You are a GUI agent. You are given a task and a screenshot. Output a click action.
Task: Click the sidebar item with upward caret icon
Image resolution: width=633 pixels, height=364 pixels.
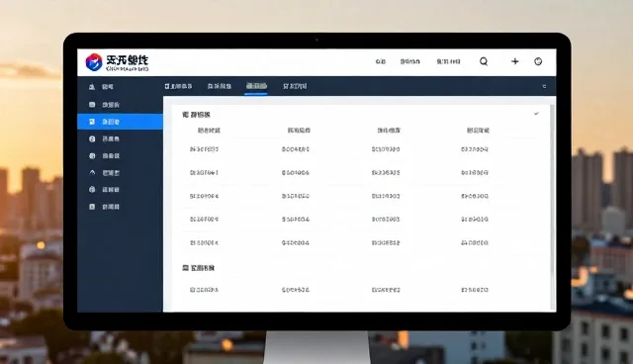click(x=104, y=173)
